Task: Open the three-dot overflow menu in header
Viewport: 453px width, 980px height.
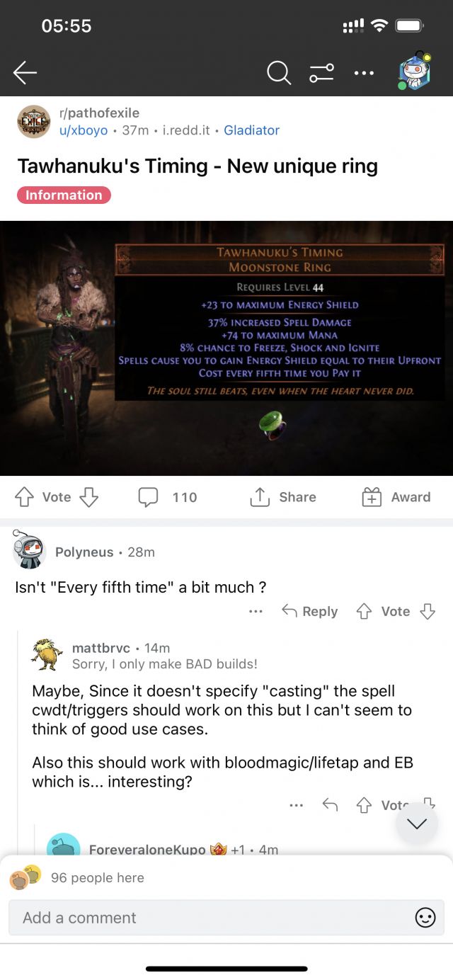Action: click(x=364, y=72)
